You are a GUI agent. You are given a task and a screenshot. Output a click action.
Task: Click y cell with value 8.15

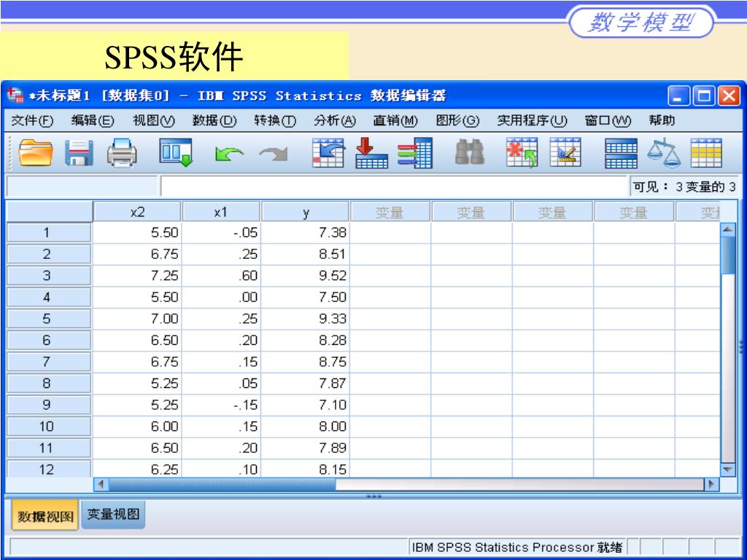306,469
